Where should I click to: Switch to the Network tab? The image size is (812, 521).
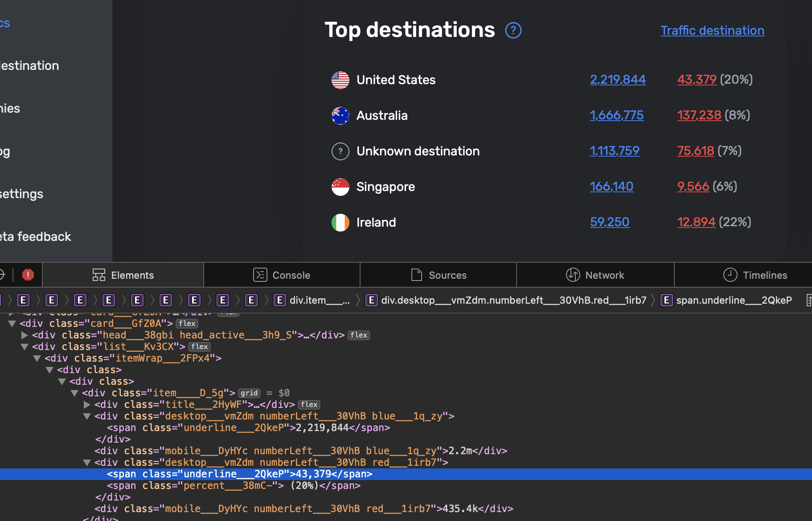(x=595, y=275)
